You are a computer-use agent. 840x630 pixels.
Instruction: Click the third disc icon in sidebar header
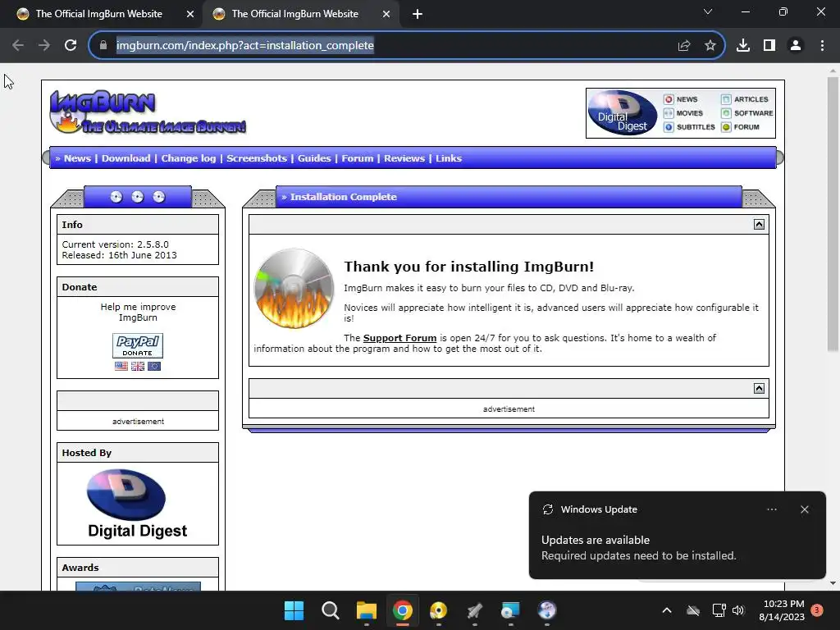[158, 197]
